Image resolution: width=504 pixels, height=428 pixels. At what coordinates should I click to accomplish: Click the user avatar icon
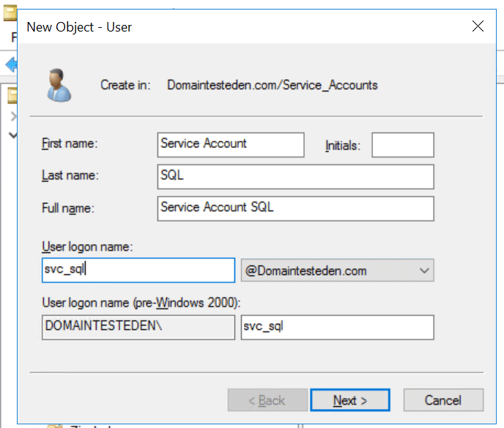[x=59, y=85]
